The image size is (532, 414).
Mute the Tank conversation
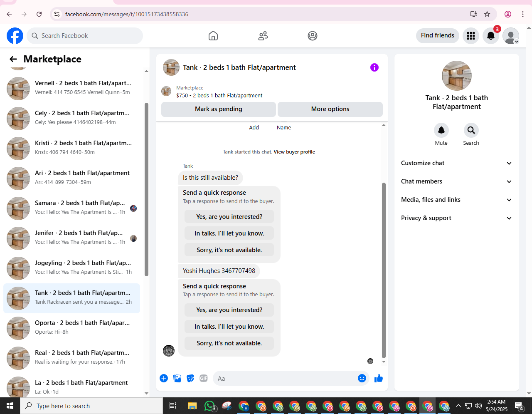pos(441,130)
